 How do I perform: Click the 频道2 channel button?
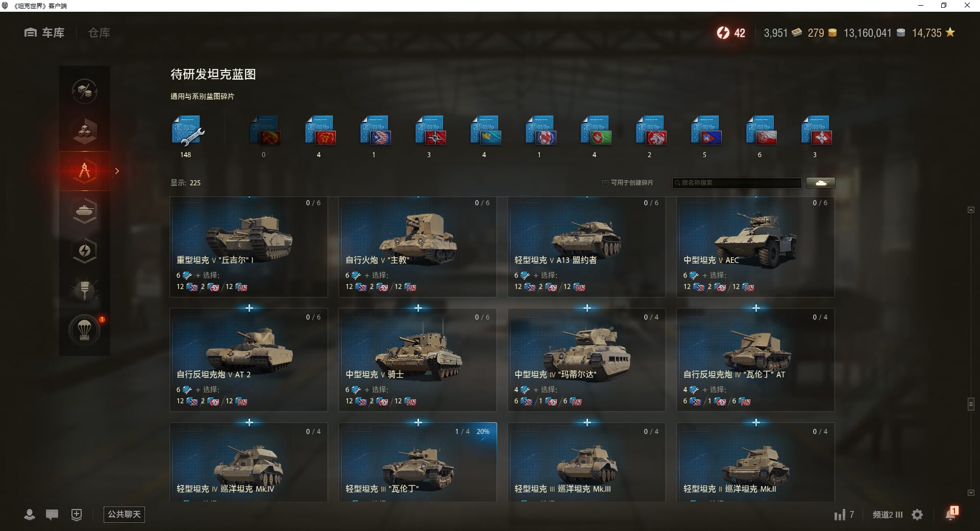pyautogui.click(x=888, y=515)
